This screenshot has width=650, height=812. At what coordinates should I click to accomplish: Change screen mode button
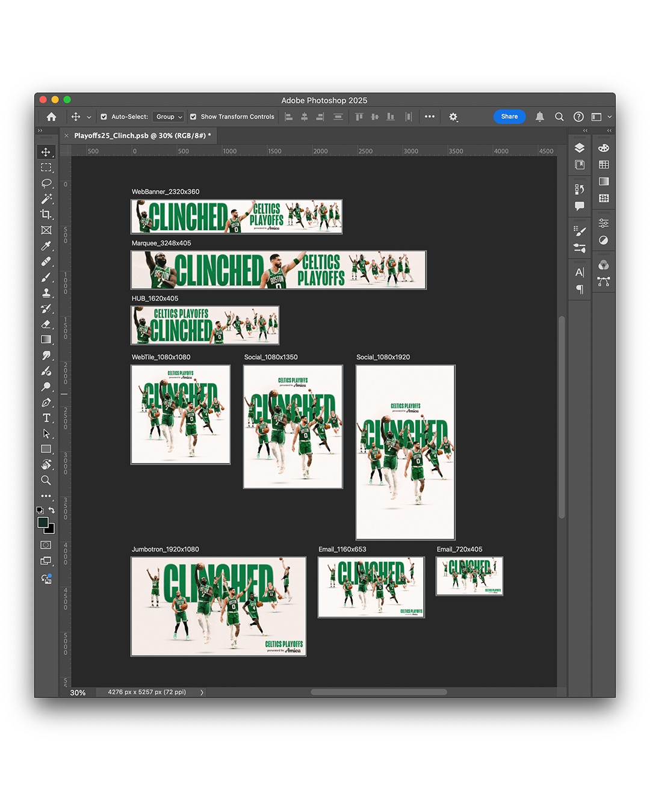46,561
